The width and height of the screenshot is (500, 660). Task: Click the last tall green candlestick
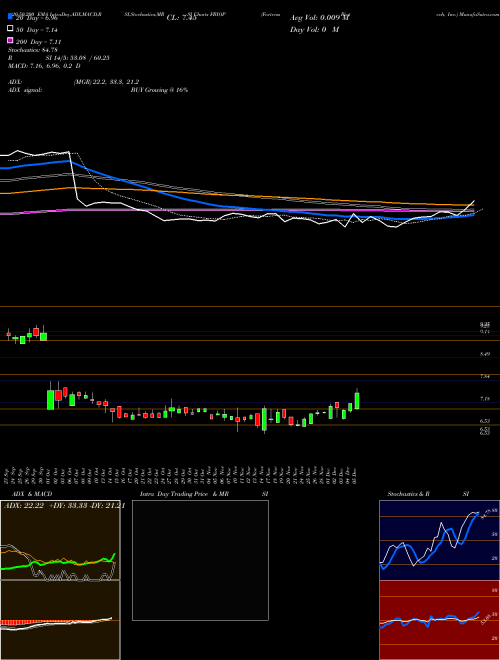coord(357,401)
